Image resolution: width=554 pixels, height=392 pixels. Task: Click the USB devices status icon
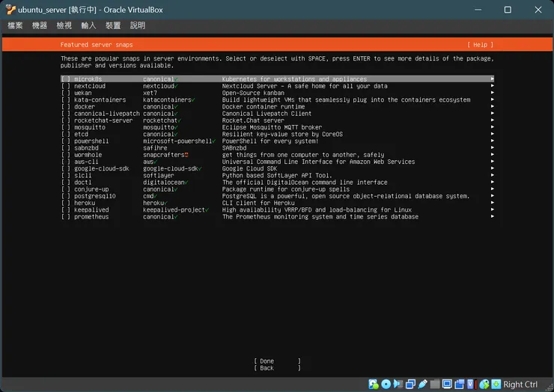pos(423,385)
